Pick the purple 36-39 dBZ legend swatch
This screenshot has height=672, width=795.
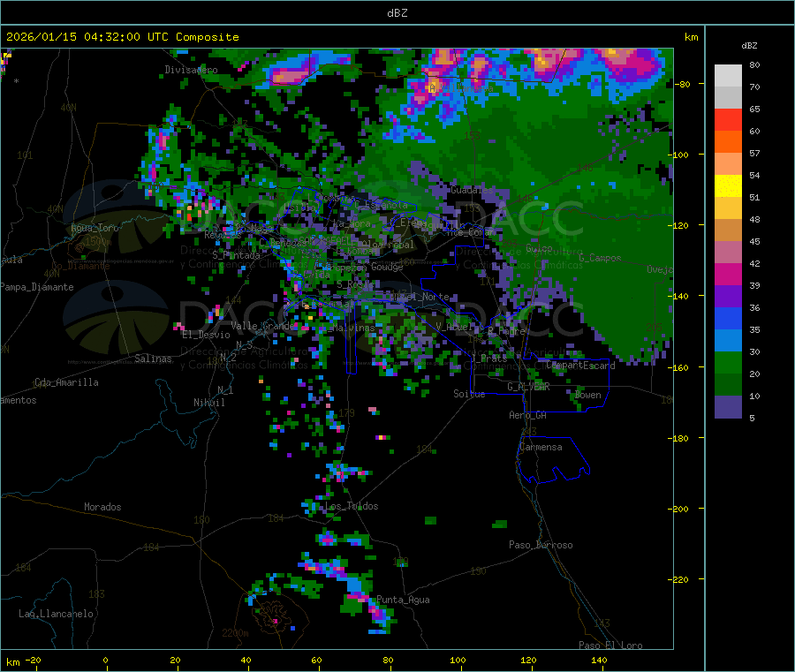(x=728, y=297)
